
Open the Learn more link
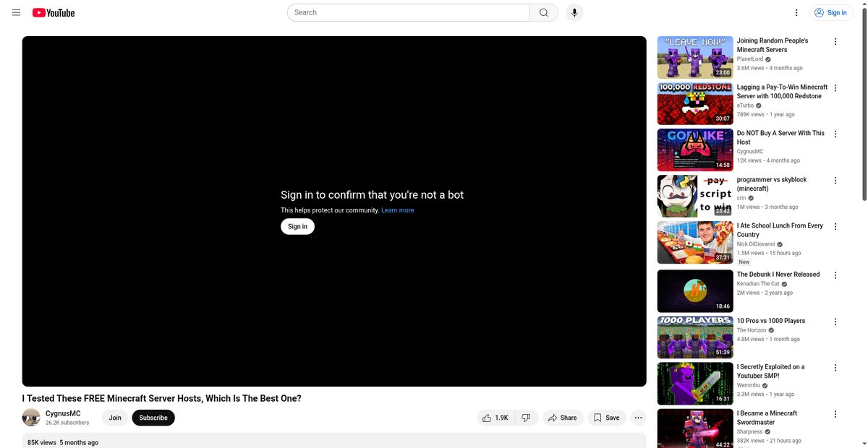pos(398,210)
